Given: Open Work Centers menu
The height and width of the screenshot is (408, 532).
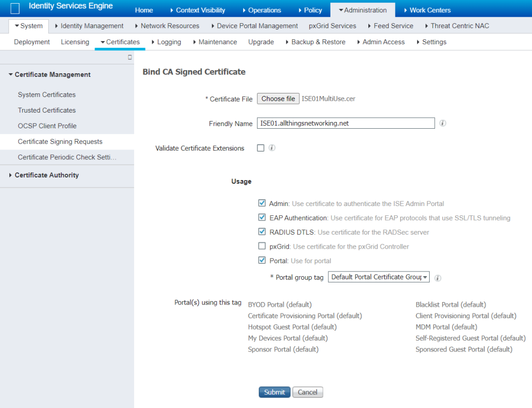Looking at the screenshot, I should coord(428,10).
